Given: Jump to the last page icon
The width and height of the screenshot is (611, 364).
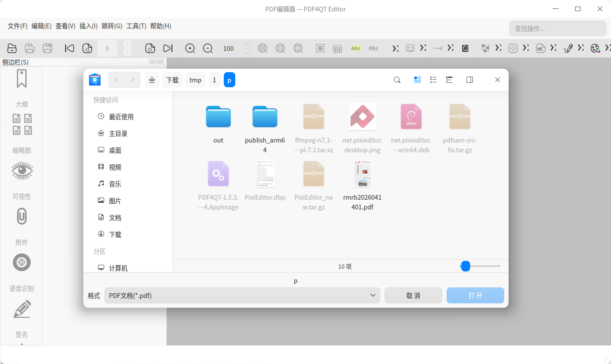Looking at the screenshot, I should tap(168, 48).
